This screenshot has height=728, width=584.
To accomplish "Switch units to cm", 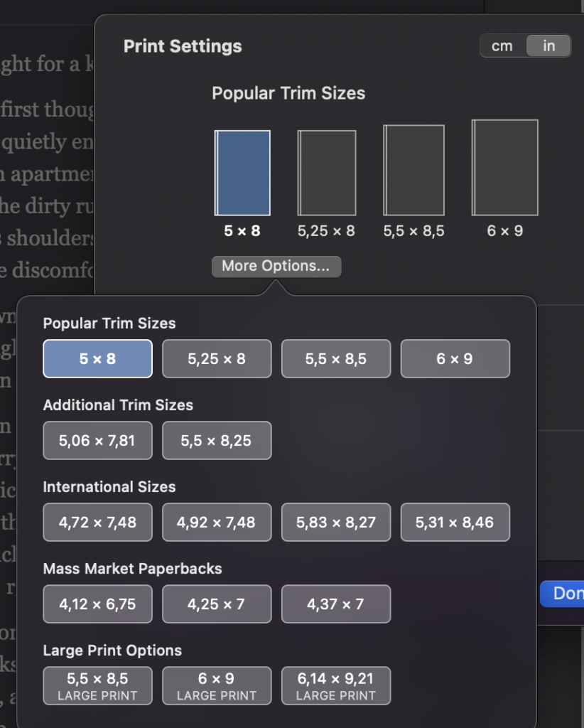I will [x=502, y=46].
